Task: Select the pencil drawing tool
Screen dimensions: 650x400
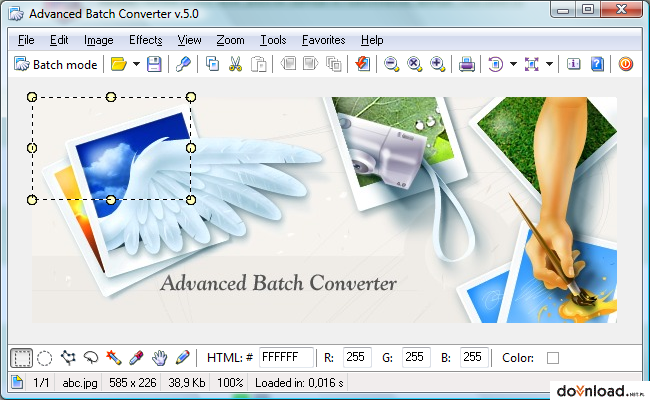Action: pos(182,358)
